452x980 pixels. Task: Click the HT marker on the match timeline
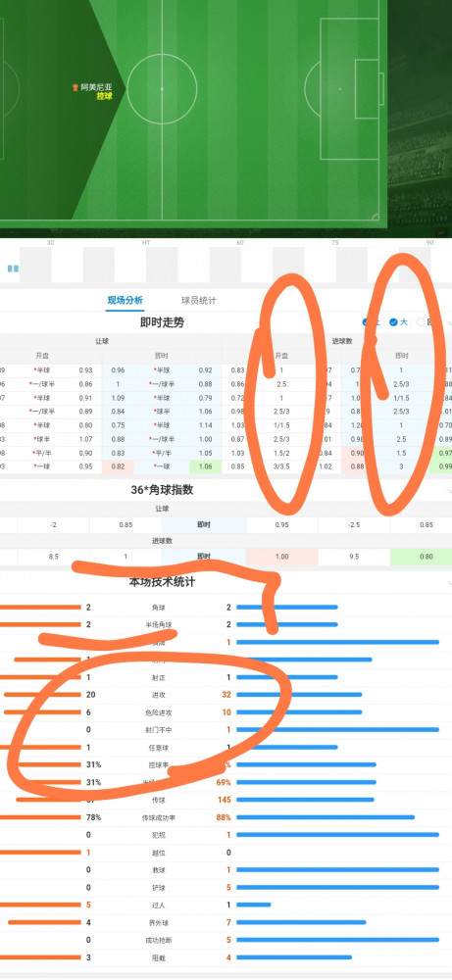click(145, 242)
